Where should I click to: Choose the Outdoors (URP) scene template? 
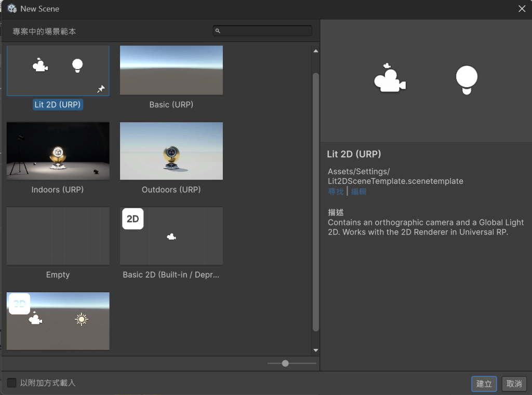[171, 151]
